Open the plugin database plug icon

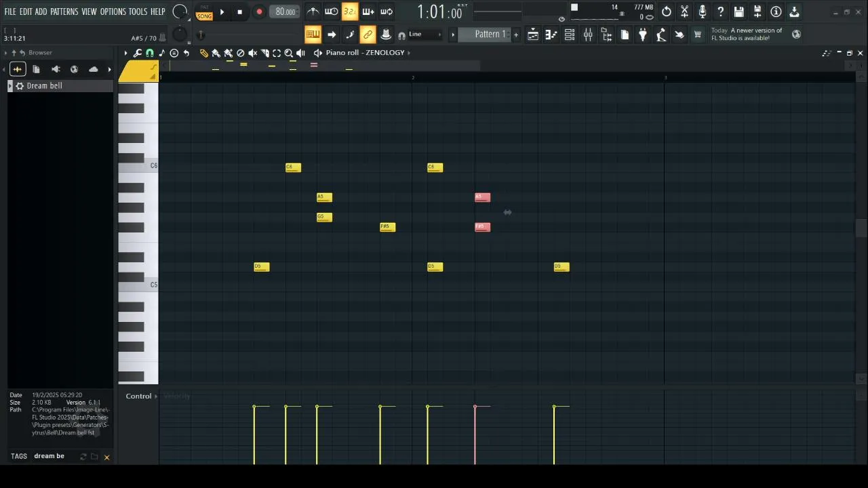[643, 35]
